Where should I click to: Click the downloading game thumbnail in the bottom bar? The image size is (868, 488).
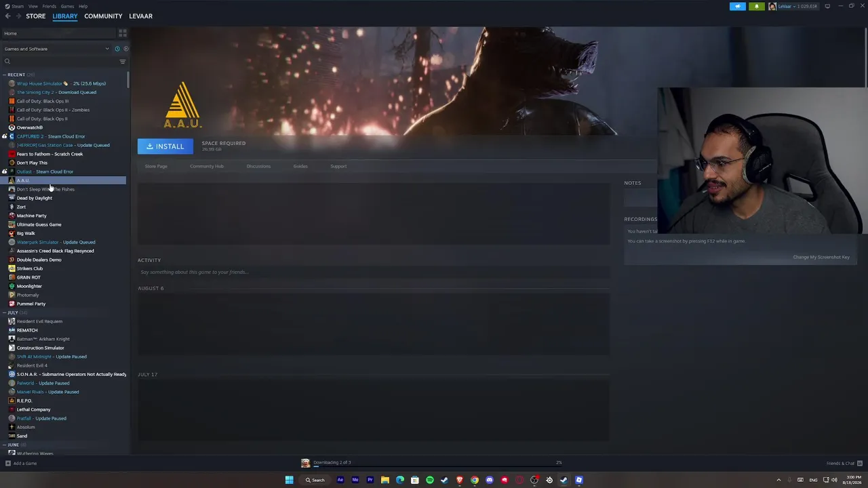[x=306, y=463]
